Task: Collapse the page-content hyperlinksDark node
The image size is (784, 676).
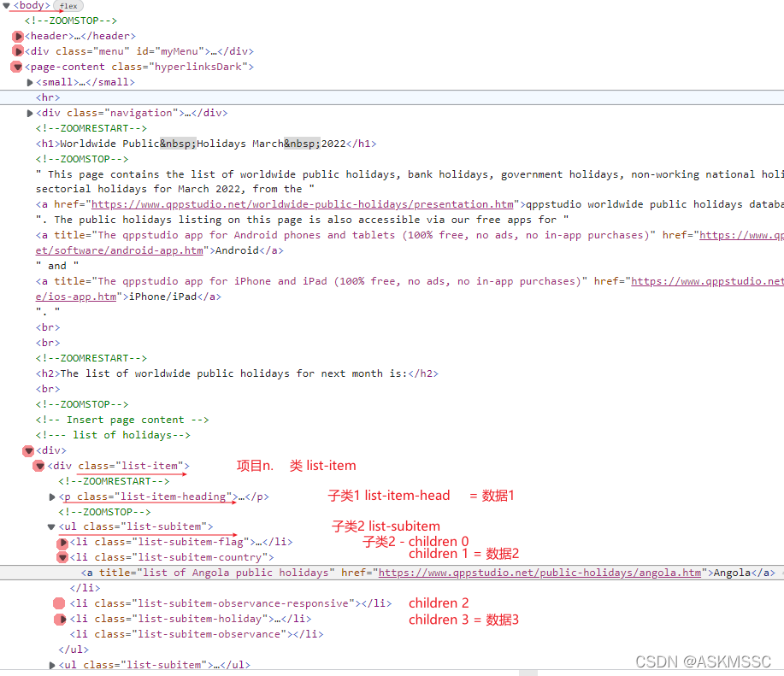Action: tap(17, 67)
